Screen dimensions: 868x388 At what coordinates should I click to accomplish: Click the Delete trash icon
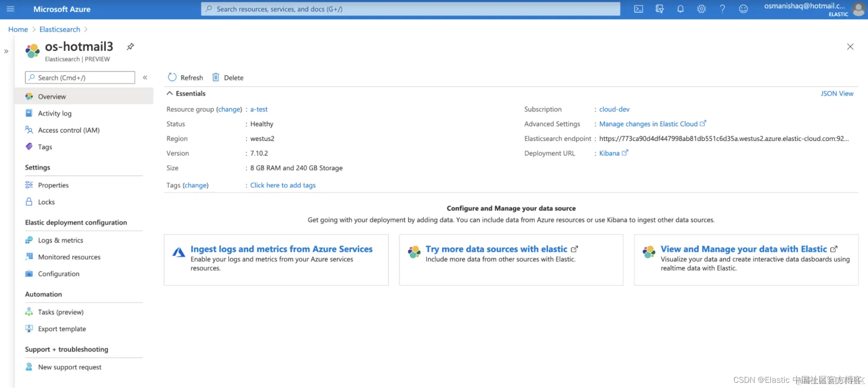[x=216, y=77]
